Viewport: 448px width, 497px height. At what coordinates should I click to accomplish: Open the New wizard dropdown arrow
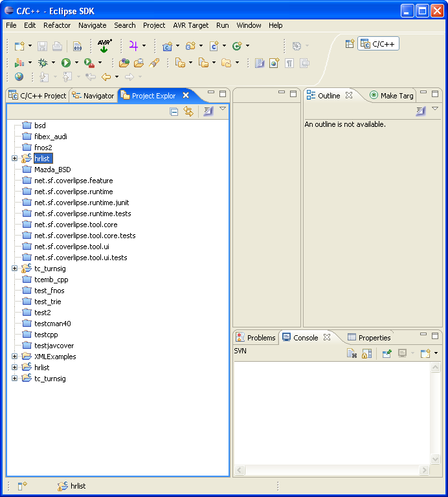[30, 46]
